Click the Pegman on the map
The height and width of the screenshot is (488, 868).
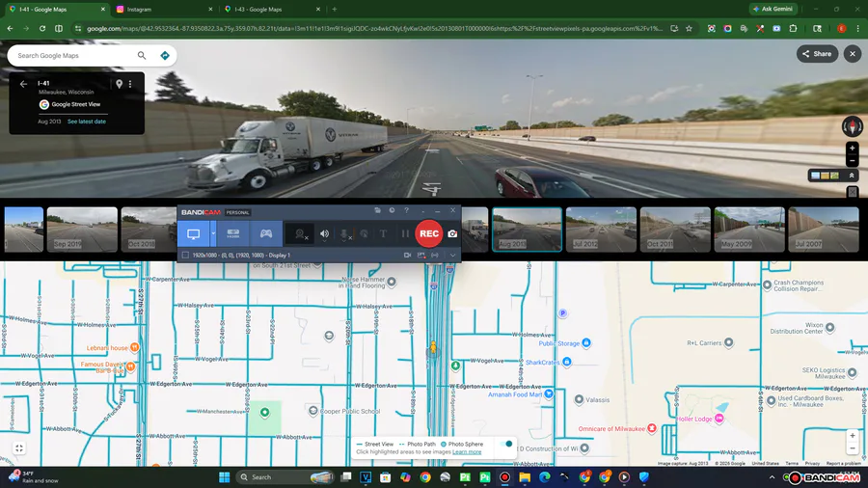pos(433,347)
